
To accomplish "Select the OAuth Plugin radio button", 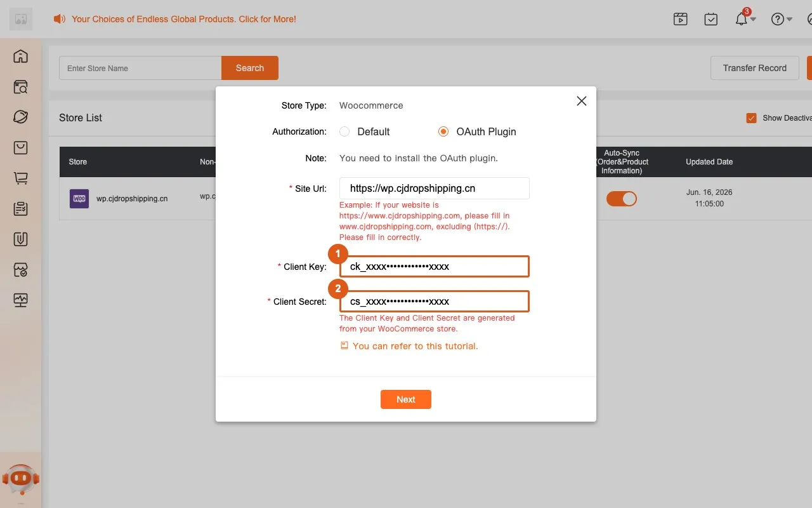I will pyautogui.click(x=443, y=131).
